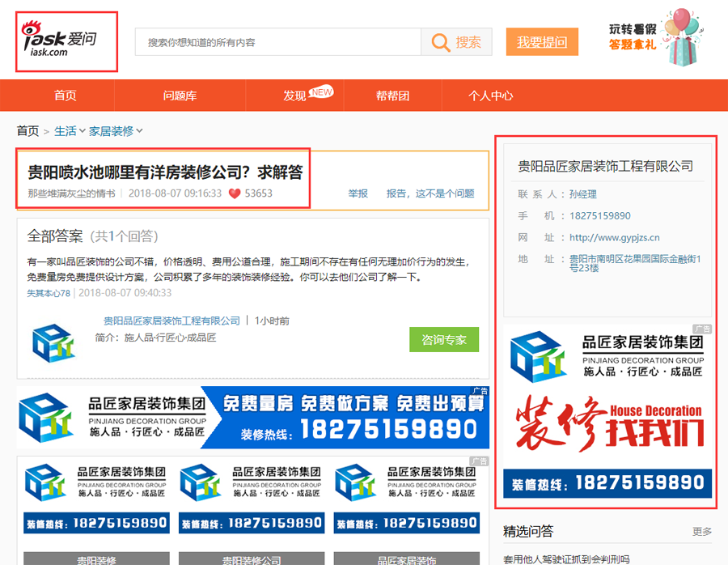
Task: Click like count 53653
Action: point(259,193)
